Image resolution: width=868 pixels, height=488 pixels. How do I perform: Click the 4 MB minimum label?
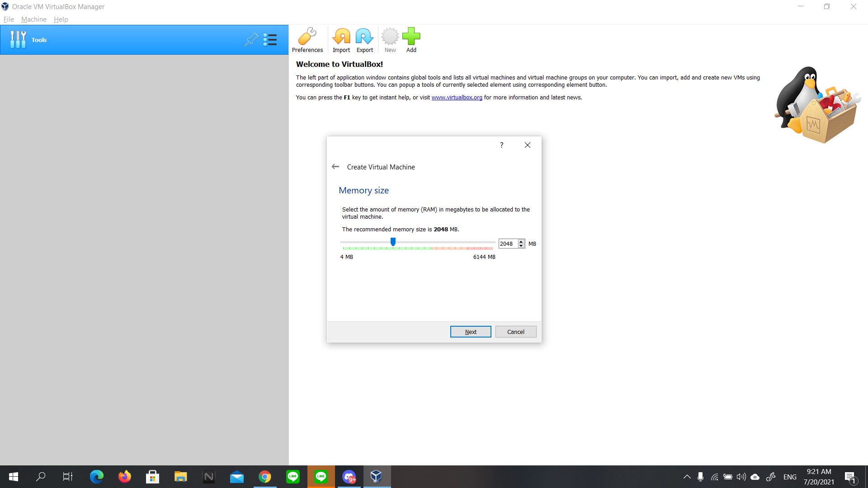tap(347, 257)
